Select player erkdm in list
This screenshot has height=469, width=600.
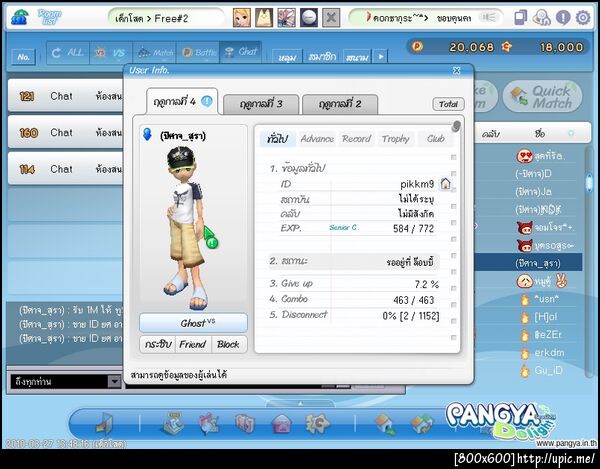(x=549, y=352)
